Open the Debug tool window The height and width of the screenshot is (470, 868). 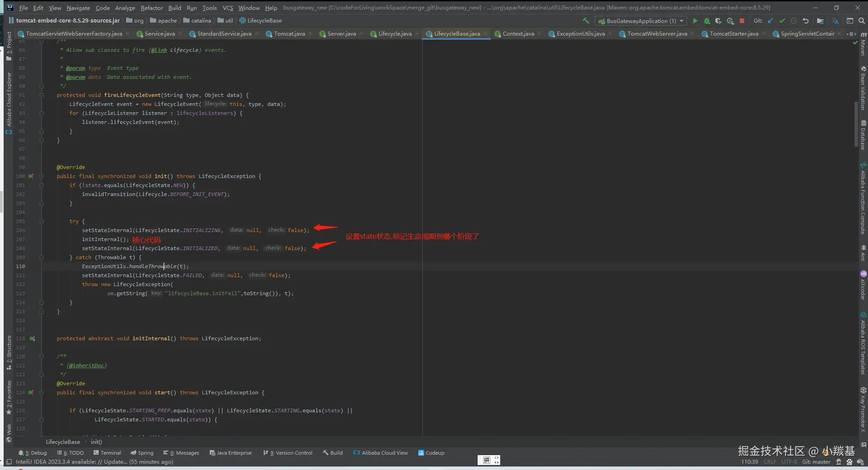click(32, 453)
